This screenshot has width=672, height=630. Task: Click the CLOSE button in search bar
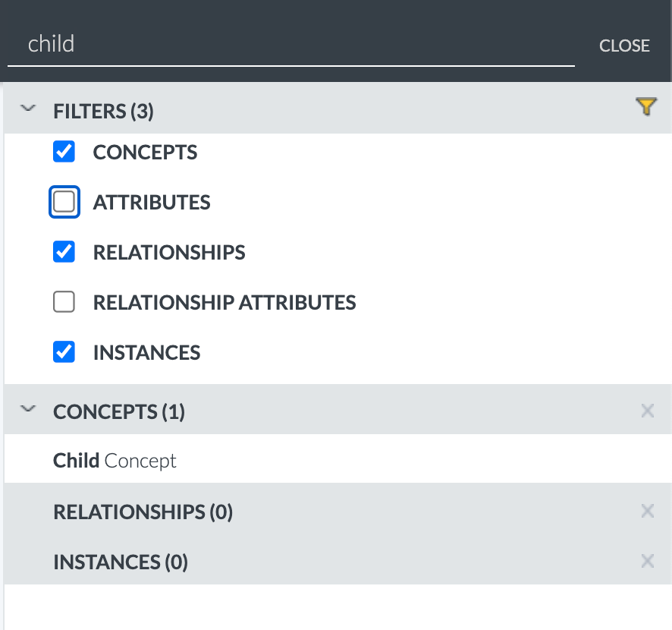click(x=624, y=46)
